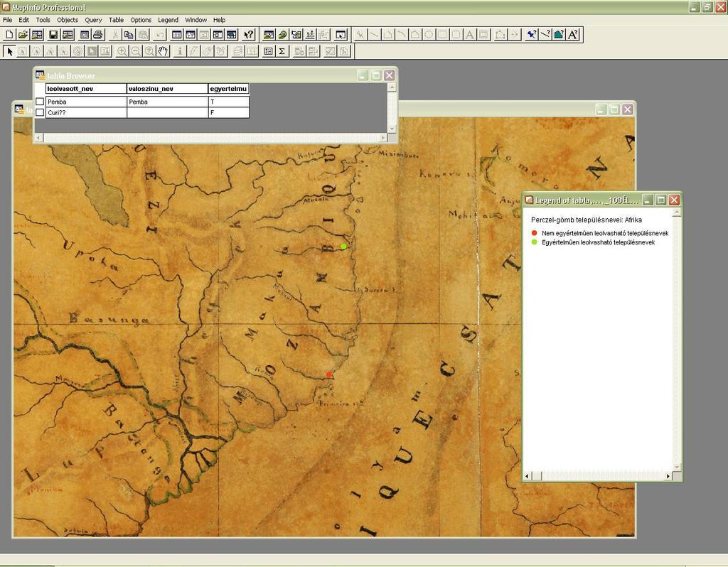The height and width of the screenshot is (567, 728).
Task: Select the Zoom-in magnifier tool
Action: 122,51
